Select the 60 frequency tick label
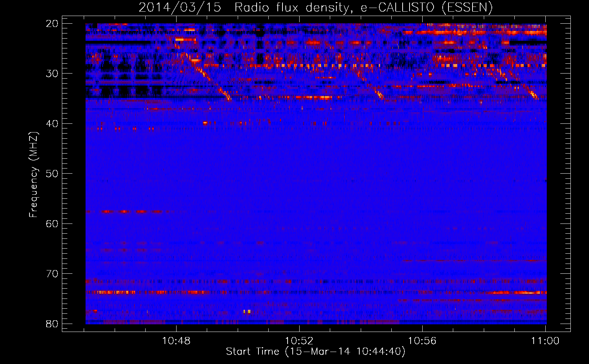This screenshot has height=364, width=589. (52, 223)
